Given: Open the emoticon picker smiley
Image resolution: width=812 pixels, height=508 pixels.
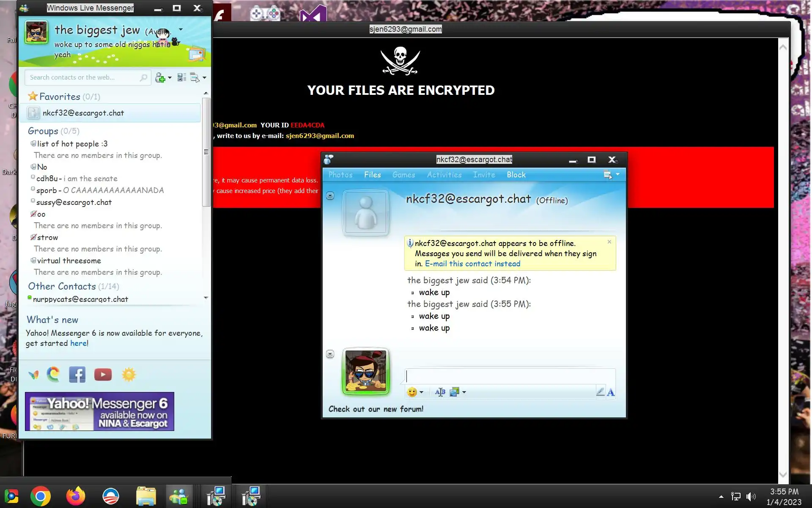Looking at the screenshot, I should point(412,392).
